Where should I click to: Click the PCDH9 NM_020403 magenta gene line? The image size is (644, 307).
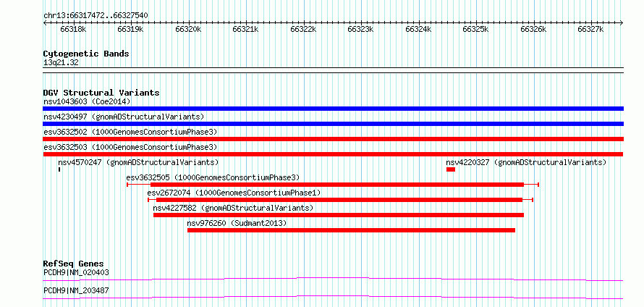(333, 279)
